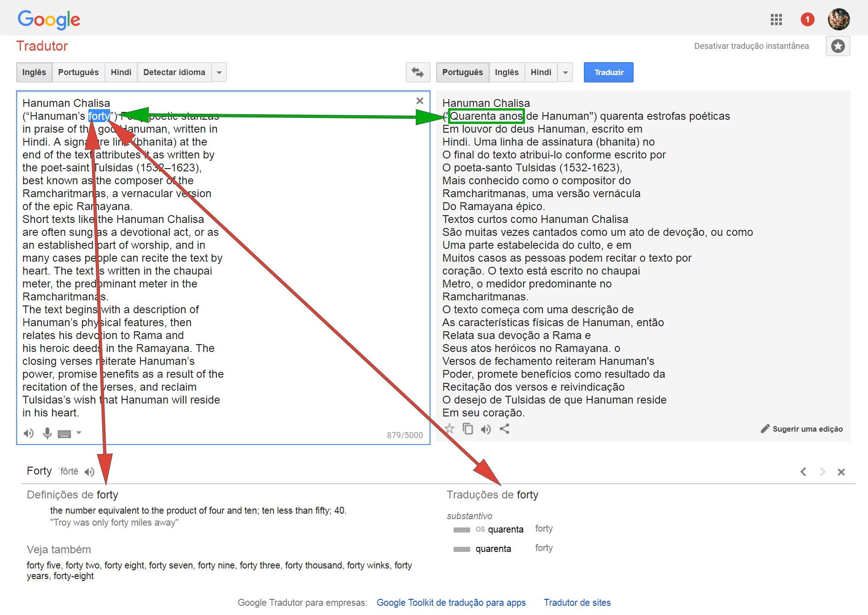Swap source and target languages
868x615 pixels.
pos(418,72)
